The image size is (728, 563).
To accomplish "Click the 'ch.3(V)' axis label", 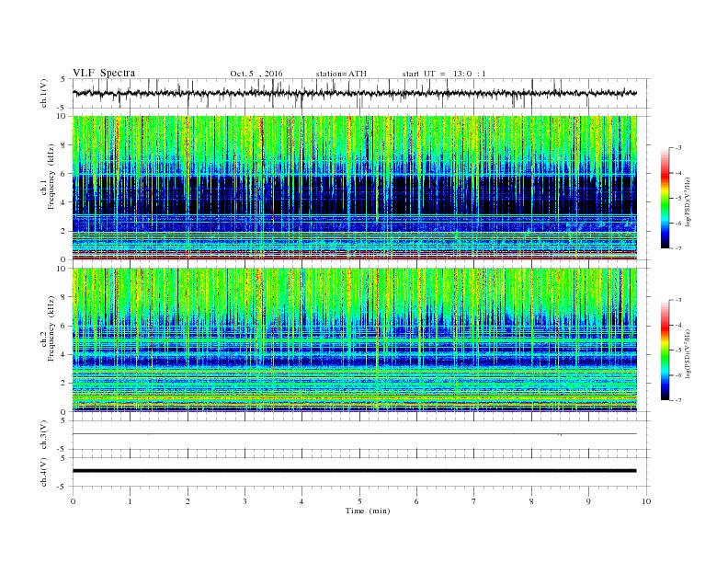I will 44,435.
